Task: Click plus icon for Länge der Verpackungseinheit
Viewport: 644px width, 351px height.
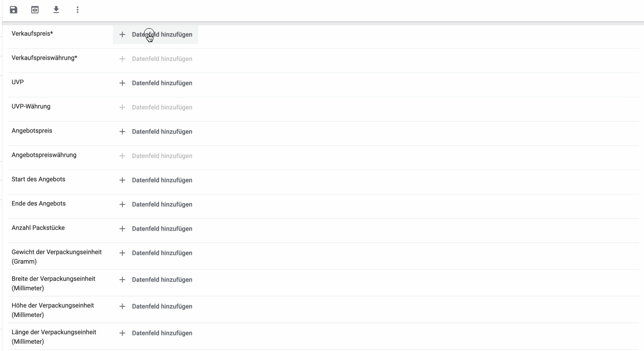Action: click(122, 333)
